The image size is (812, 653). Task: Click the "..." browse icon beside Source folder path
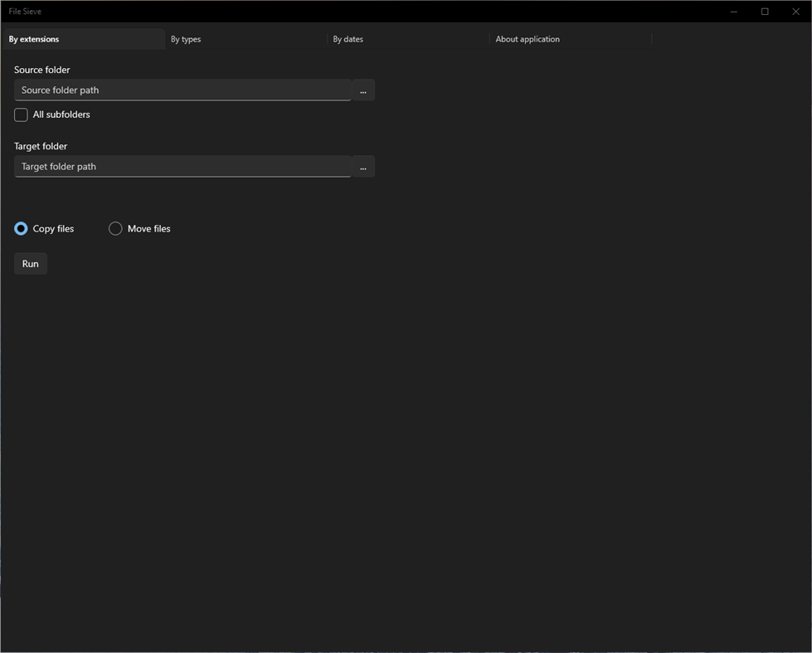(x=362, y=90)
